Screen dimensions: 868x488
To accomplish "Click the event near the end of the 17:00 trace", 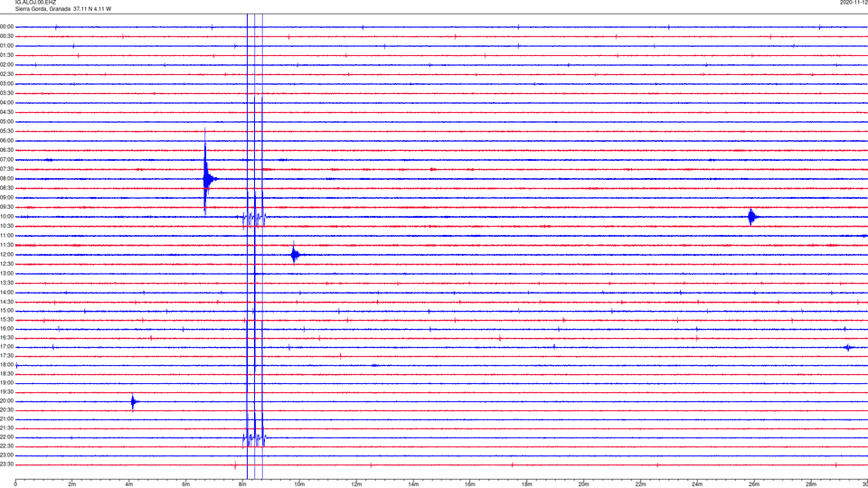I will click(x=847, y=347).
